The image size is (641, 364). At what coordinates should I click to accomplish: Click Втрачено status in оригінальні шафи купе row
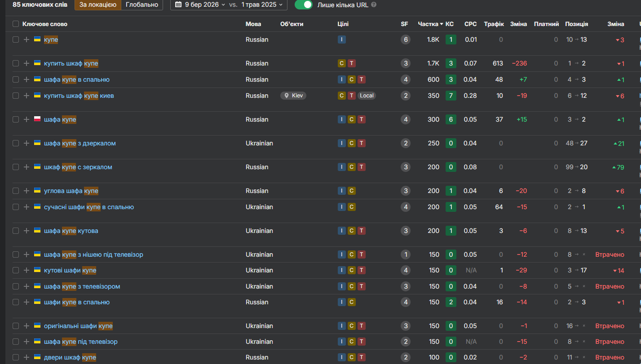click(x=610, y=326)
